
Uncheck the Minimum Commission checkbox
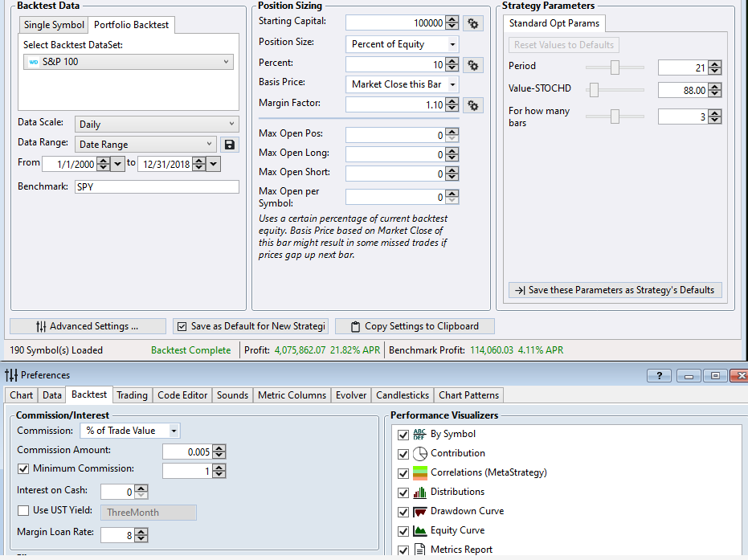point(23,468)
